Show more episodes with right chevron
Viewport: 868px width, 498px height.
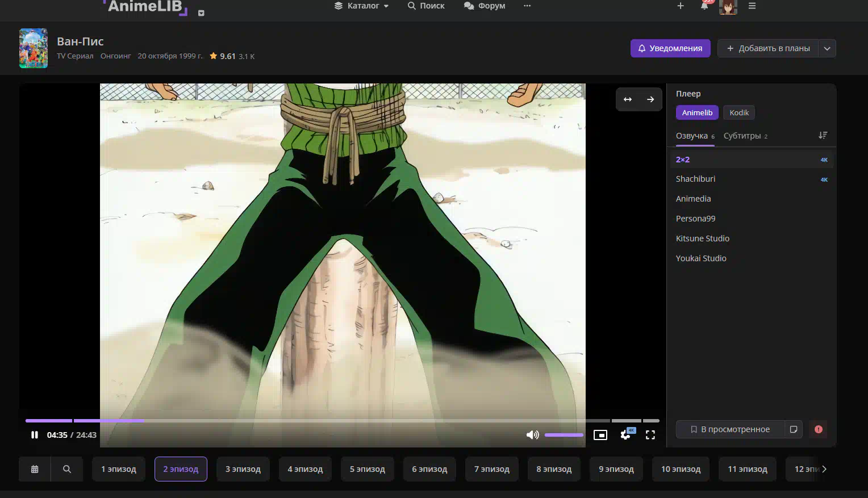(824, 469)
